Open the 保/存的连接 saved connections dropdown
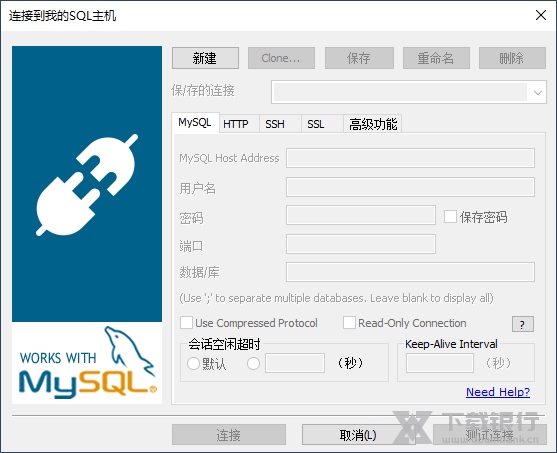This screenshot has height=453, width=557. click(409, 92)
